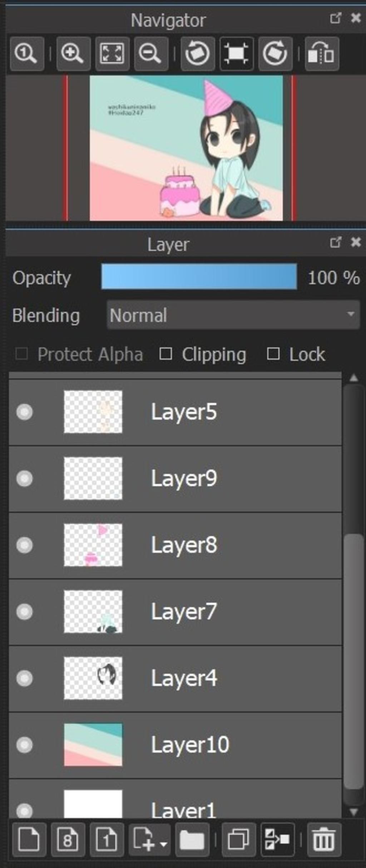Zoom out using the navigator magnifier minus
366x868 pixels.
click(x=151, y=54)
